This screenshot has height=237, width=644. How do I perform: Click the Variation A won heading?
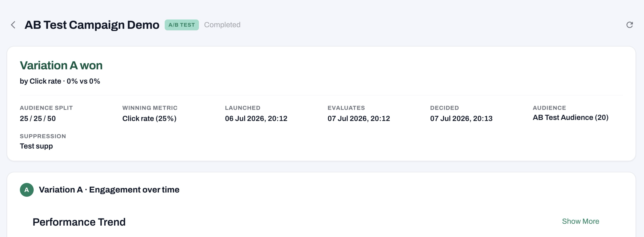(61, 65)
